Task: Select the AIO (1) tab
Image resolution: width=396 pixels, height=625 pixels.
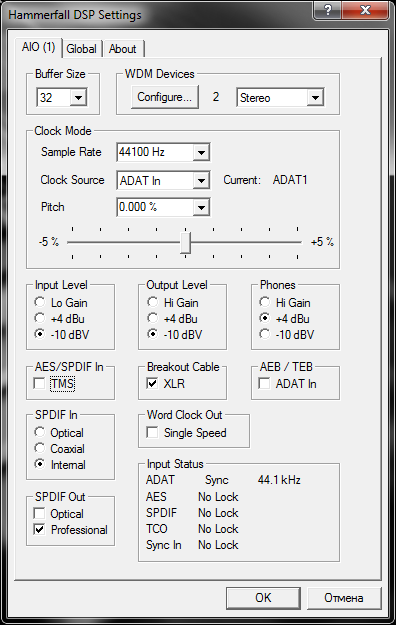Action: click(38, 47)
